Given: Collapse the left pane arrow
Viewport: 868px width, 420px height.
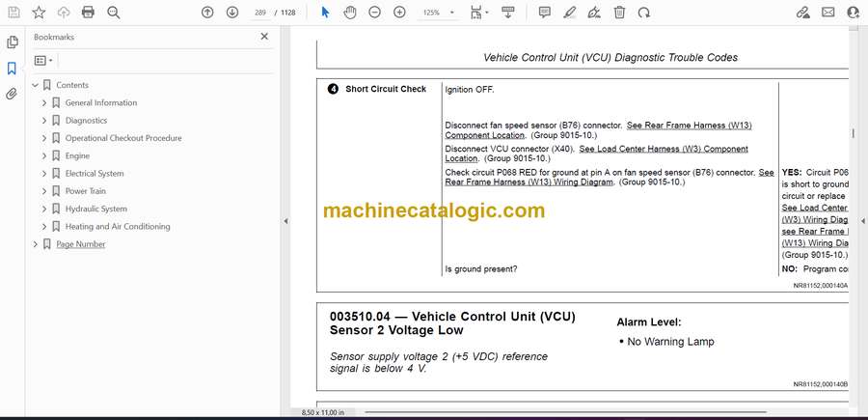Looking at the screenshot, I should click(285, 221).
